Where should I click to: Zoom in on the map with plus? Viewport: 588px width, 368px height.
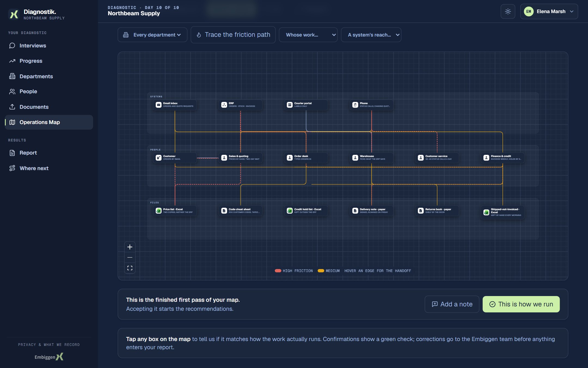(130, 247)
